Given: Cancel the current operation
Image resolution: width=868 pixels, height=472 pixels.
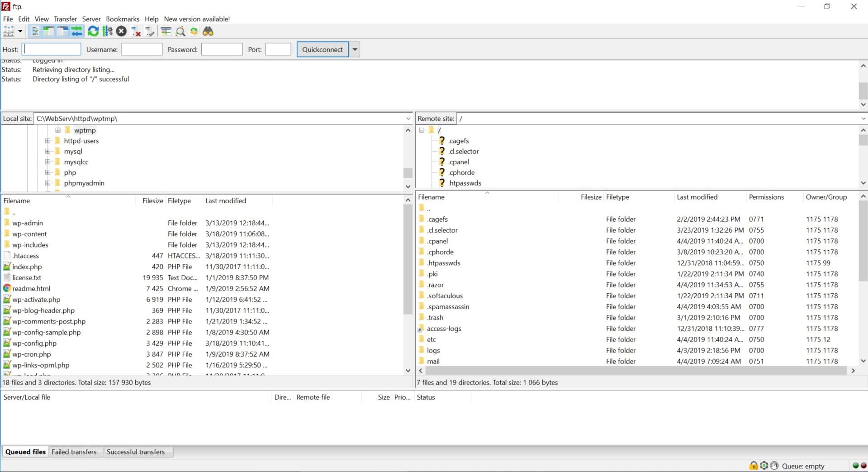Looking at the screenshot, I should pyautogui.click(x=121, y=31).
